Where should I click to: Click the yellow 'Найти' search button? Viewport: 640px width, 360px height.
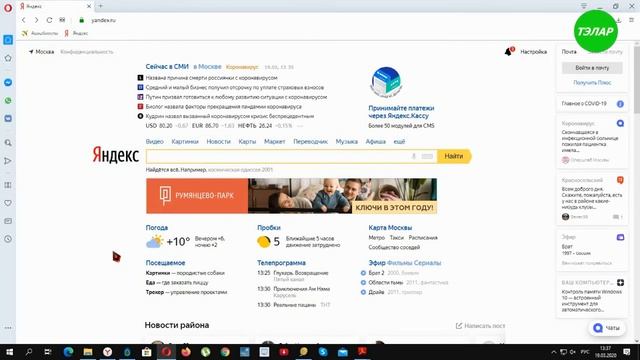pos(454,156)
